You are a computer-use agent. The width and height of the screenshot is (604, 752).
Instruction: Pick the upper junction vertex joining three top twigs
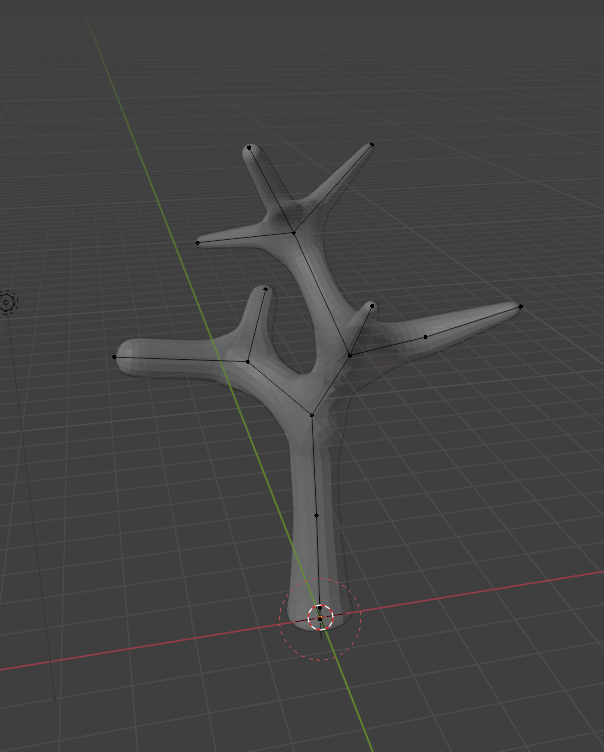click(x=293, y=233)
